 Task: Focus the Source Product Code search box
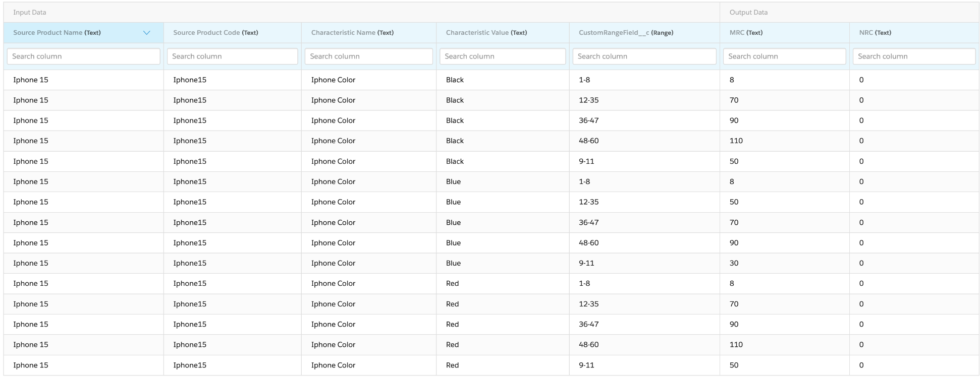pyautogui.click(x=233, y=56)
